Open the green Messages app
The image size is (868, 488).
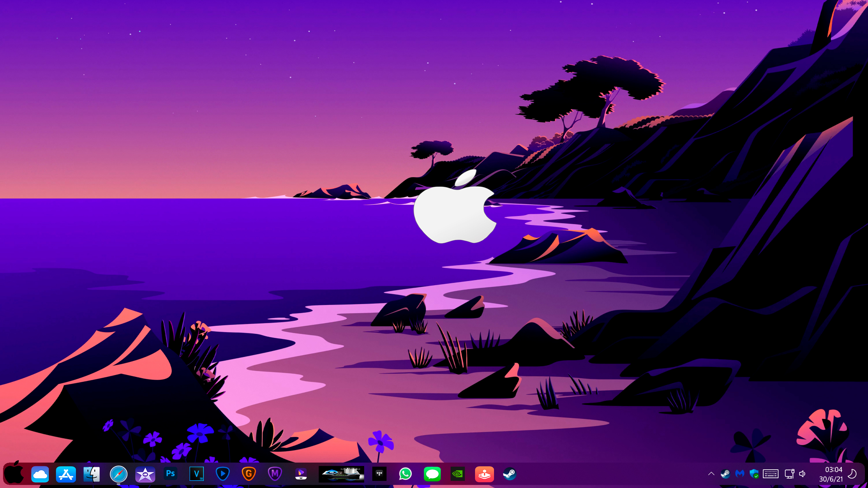click(x=432, y=474)
